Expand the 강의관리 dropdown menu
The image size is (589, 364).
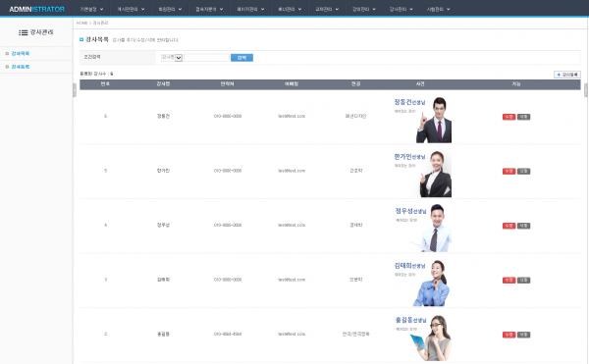pos(364,9)
